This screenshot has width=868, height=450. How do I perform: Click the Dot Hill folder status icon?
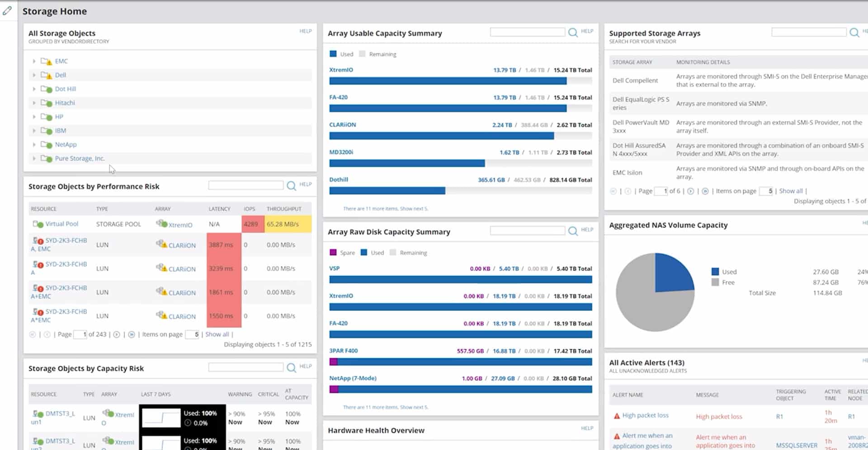tap(46, 89)
